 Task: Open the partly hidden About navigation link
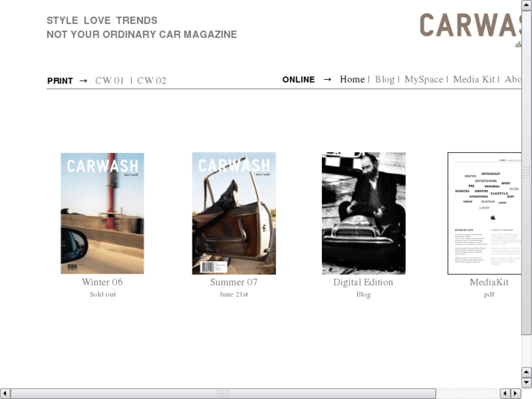pyautogui.click(x=513, y=80)
